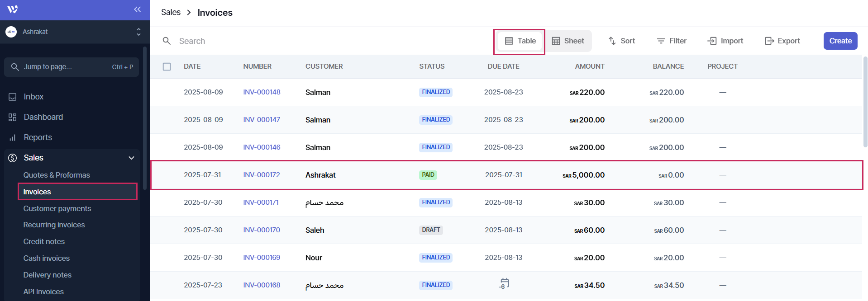Click the Filter lines icon
Viewport: 868px width, 301px height.
click(x=661, y=41)
